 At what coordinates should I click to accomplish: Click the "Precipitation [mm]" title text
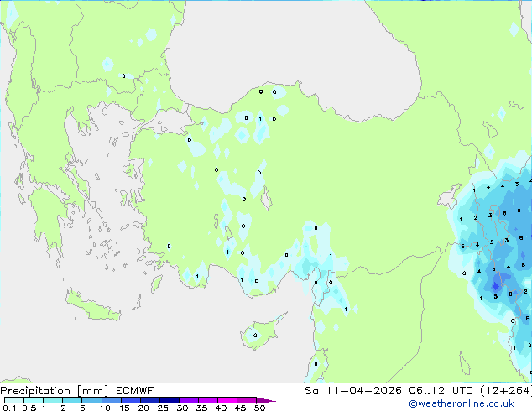(x=55, y=391)
